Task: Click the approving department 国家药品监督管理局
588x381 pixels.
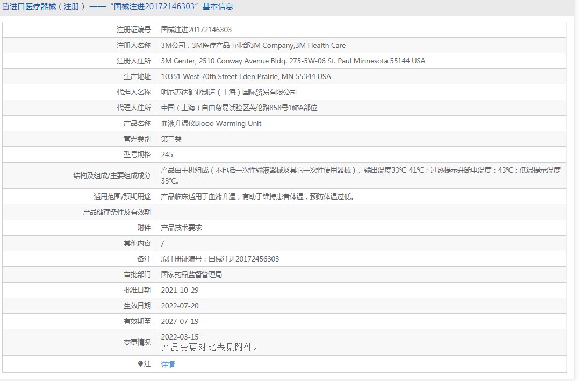Action: click(191, 274)
